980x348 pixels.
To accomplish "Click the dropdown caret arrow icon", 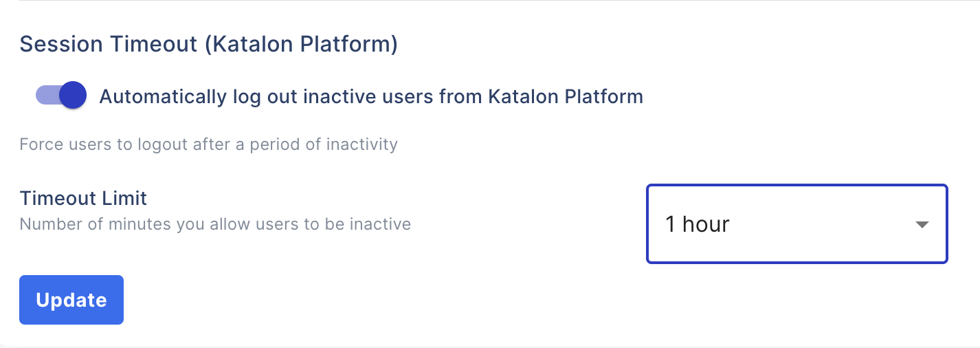I will tap(922, 225).
